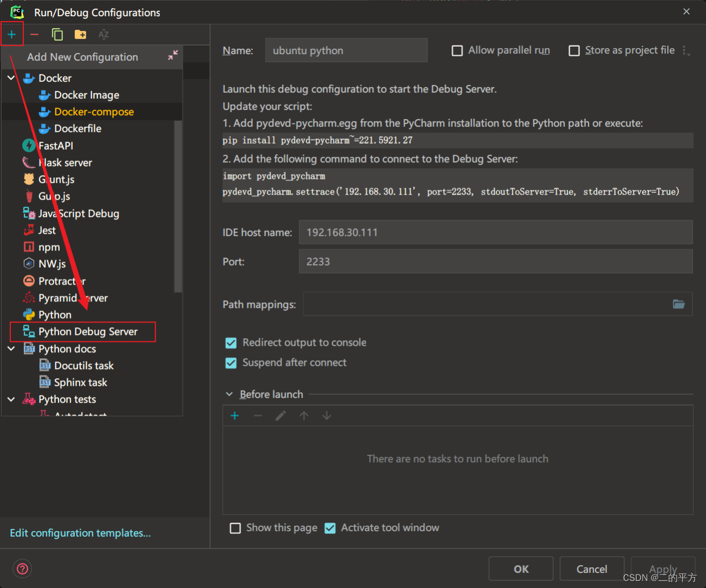Check the Show this page checkbox
The image size is (706, 588).
[x=235, y=528]
